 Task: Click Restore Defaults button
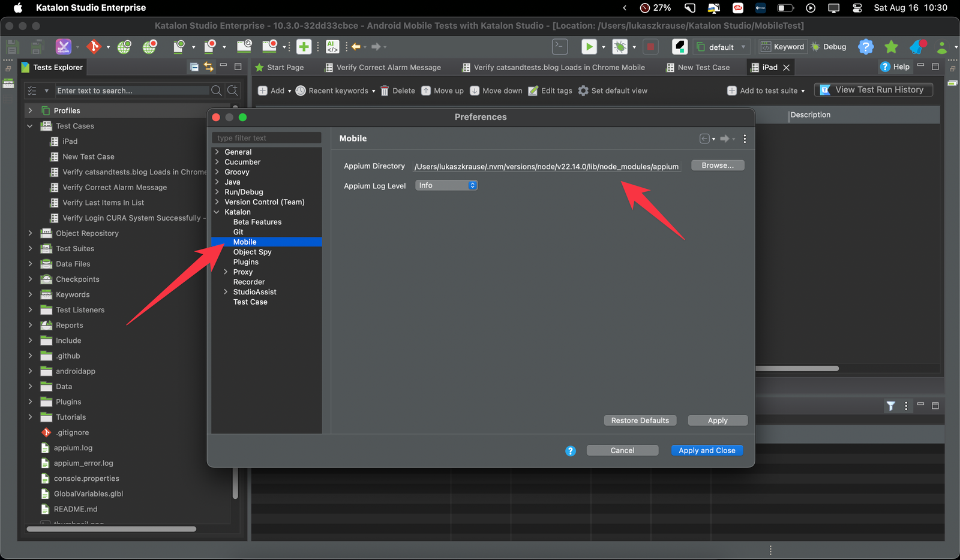click(640, 421)
